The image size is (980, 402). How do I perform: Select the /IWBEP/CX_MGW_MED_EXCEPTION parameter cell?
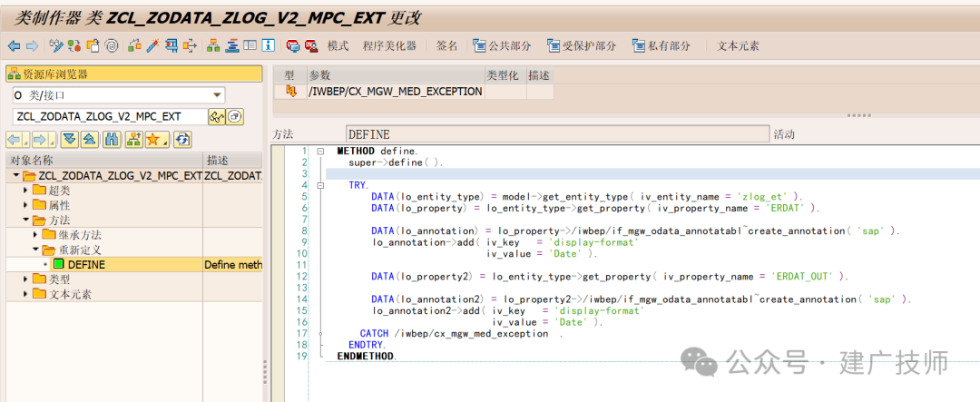point(396,92)
